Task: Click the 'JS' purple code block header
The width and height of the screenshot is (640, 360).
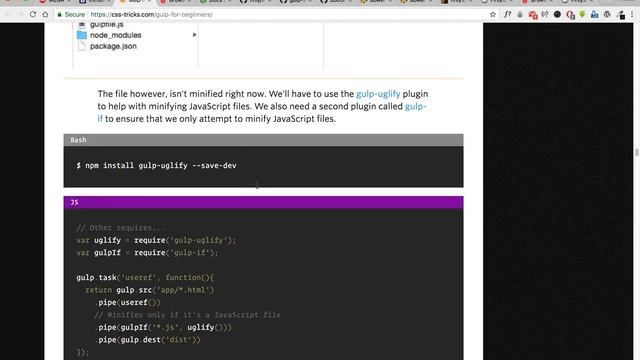Action: pos(263,202)
